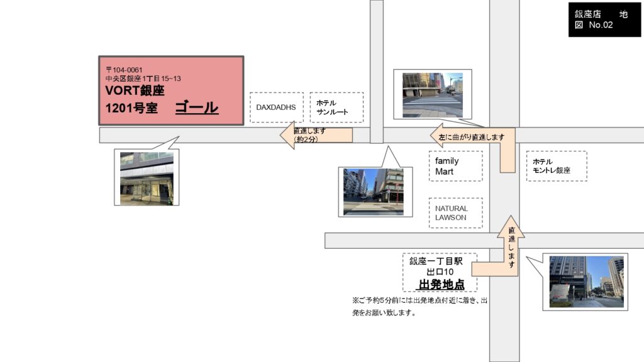This screenshot has width=644, height=362.
Task: Select the DAXDADHS dashed box
Action: coord(276,107)
